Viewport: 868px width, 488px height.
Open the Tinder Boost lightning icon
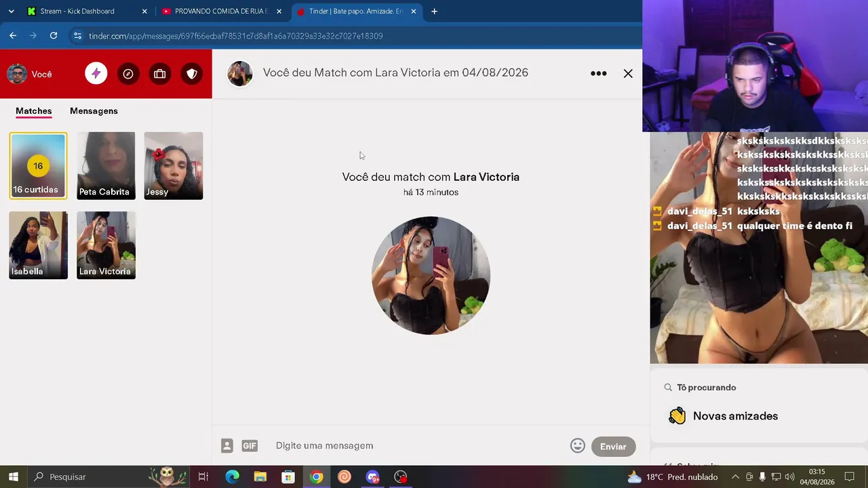click(96, 74)
